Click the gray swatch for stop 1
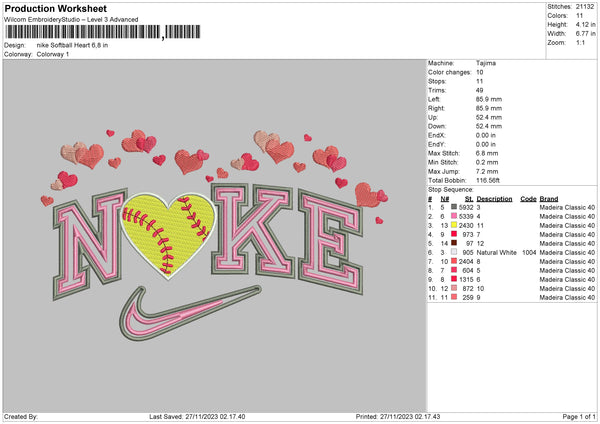The image size is (600, 424). point(454,207)
